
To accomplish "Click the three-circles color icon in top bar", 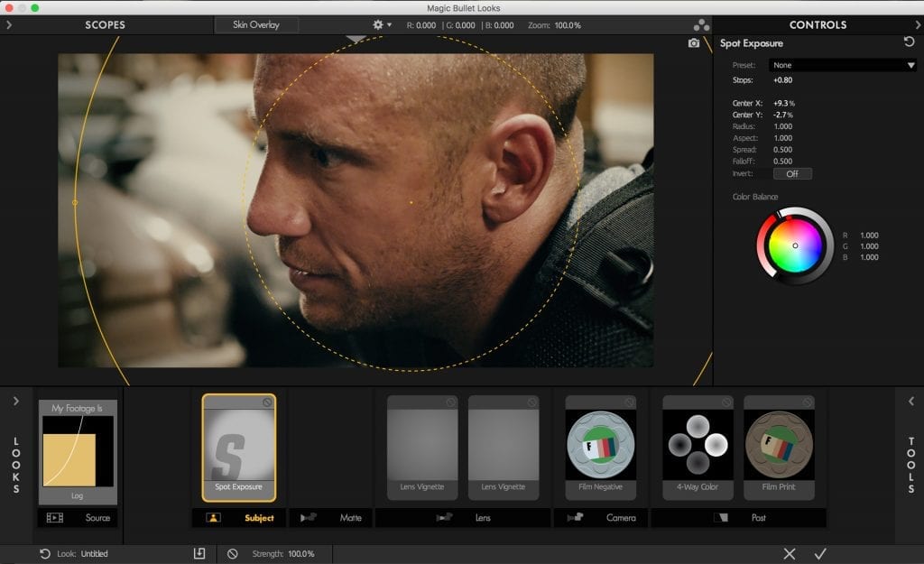I will pos(700,25).
